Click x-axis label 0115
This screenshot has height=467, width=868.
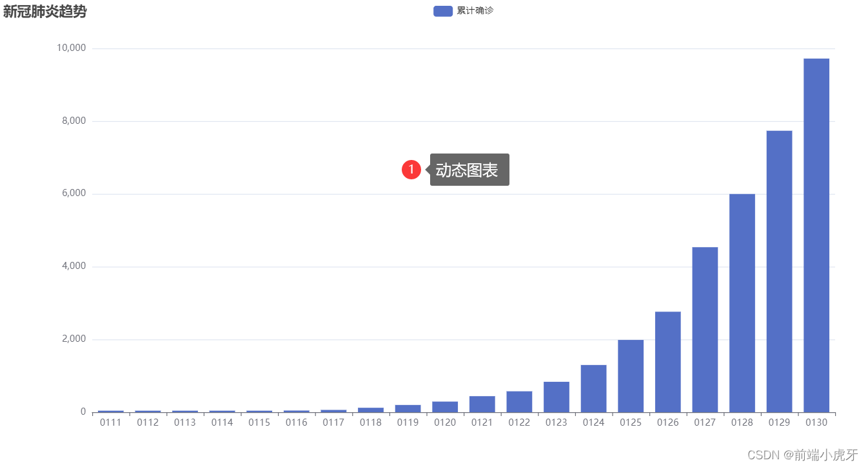coord(259,422)
